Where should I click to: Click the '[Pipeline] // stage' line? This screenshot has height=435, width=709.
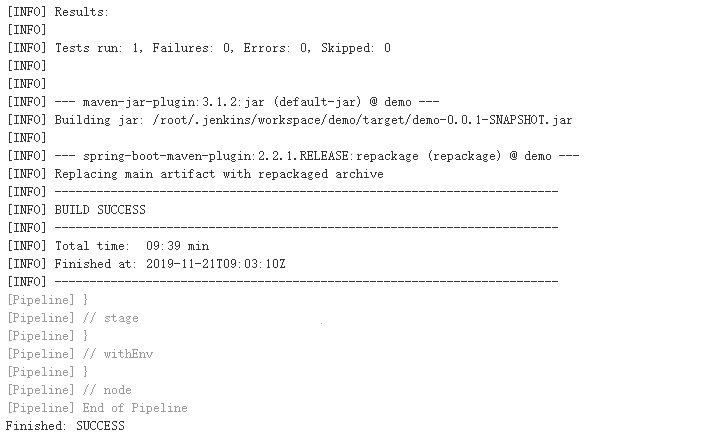click(x=73, y=318)
